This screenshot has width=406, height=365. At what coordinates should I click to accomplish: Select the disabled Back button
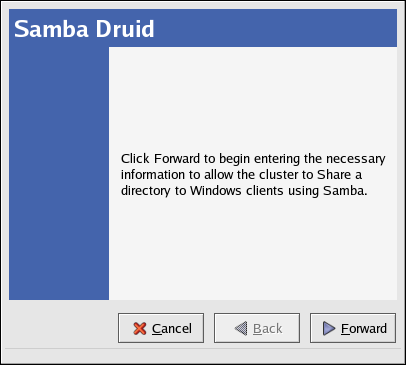click(x=257, y=328)
